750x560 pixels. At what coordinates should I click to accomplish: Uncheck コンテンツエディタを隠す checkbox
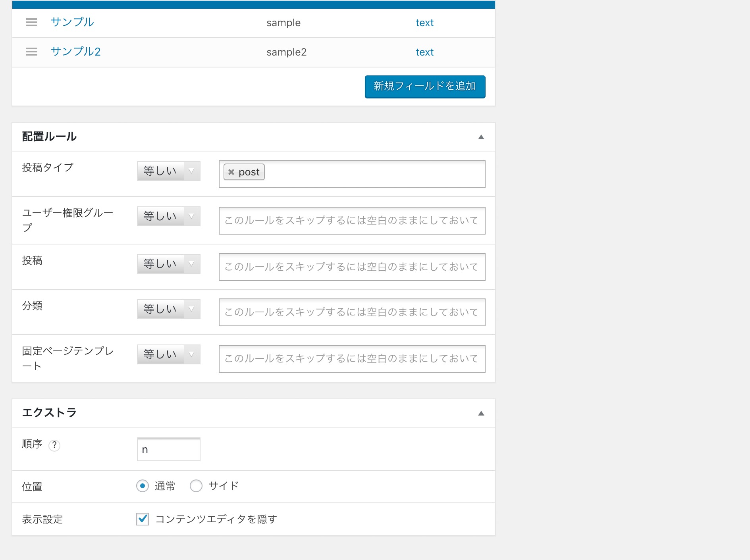143,519
